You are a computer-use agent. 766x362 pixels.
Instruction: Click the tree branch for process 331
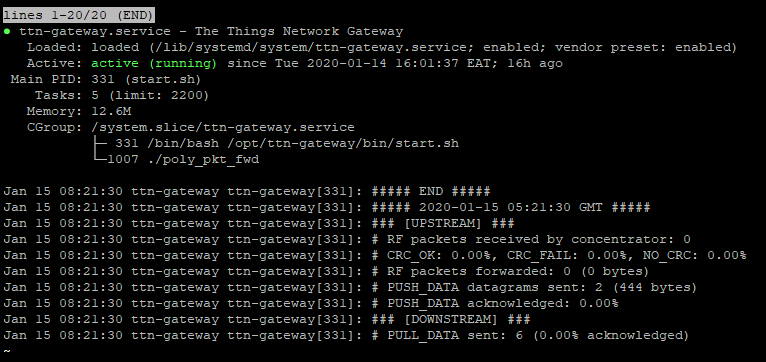click(99, 144)
